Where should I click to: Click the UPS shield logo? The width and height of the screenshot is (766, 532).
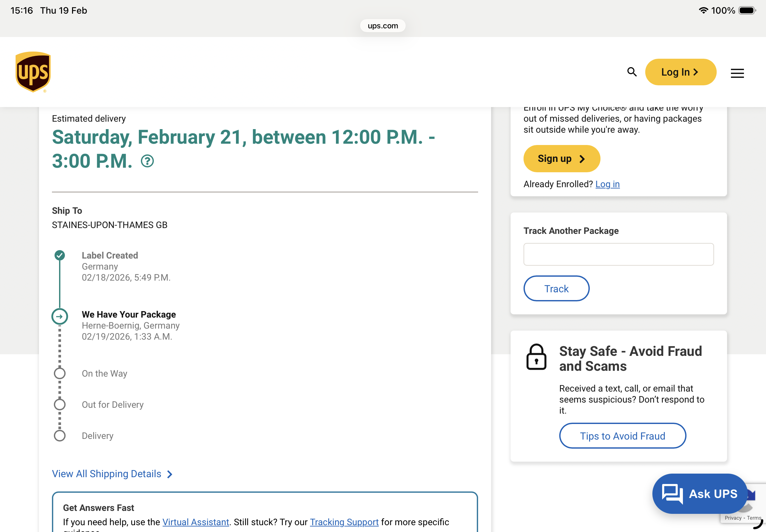[33, 72]
